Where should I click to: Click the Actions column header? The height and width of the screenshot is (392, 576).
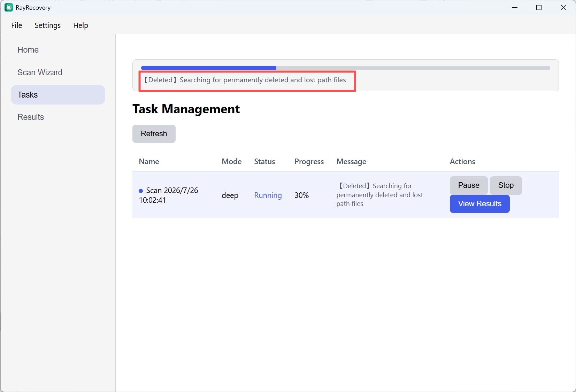[x=462, y=162]
